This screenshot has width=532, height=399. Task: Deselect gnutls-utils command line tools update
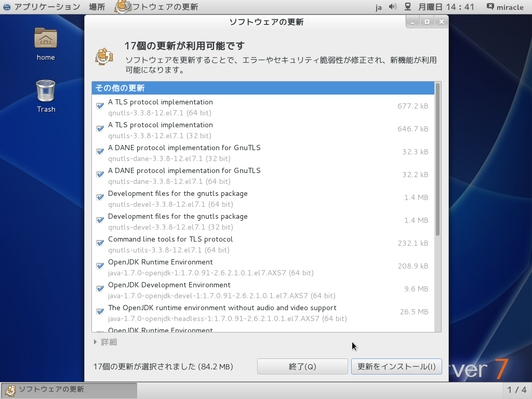coord(100,243)
